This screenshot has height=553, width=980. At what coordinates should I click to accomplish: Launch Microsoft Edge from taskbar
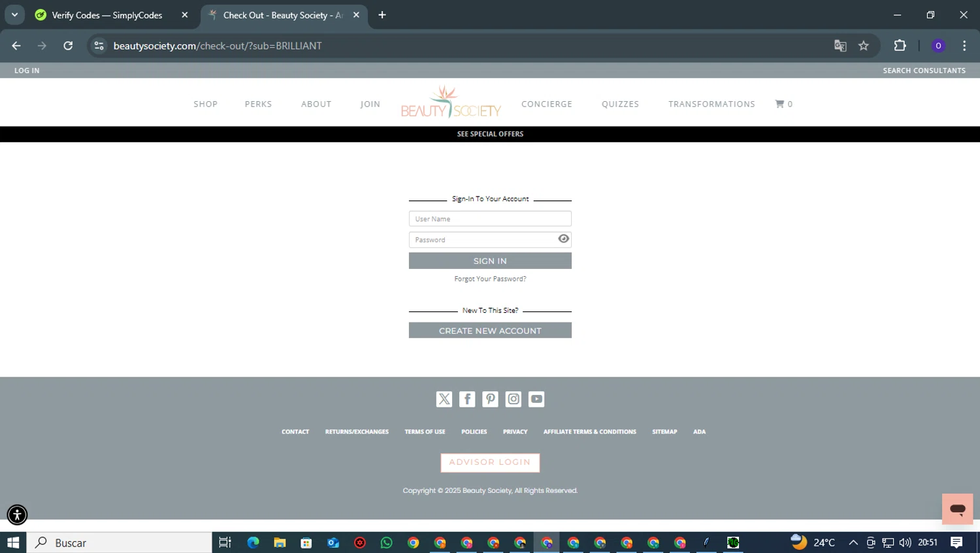[253, 543]
